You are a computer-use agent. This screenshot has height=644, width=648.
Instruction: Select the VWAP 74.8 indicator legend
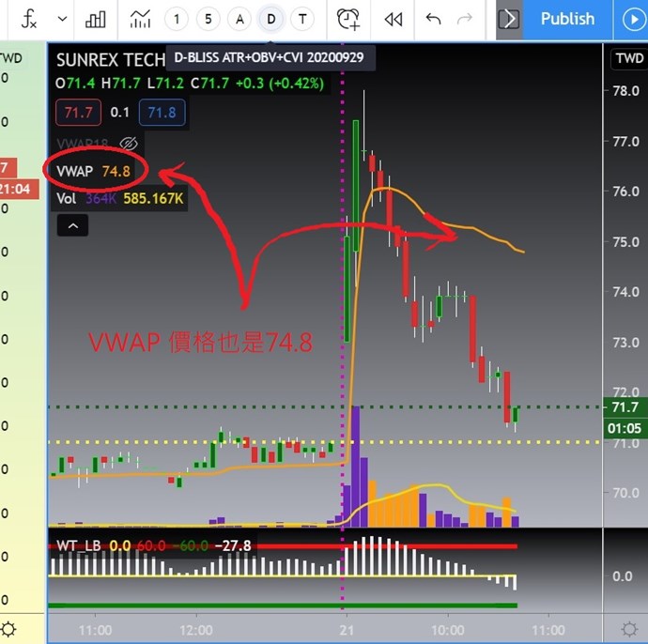coord(93,171)
